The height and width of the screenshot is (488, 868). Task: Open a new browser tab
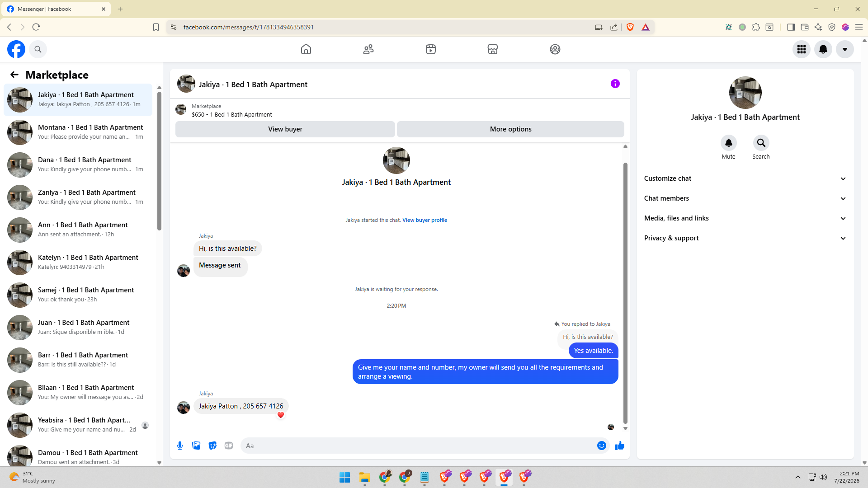click(x=120, y=9)
